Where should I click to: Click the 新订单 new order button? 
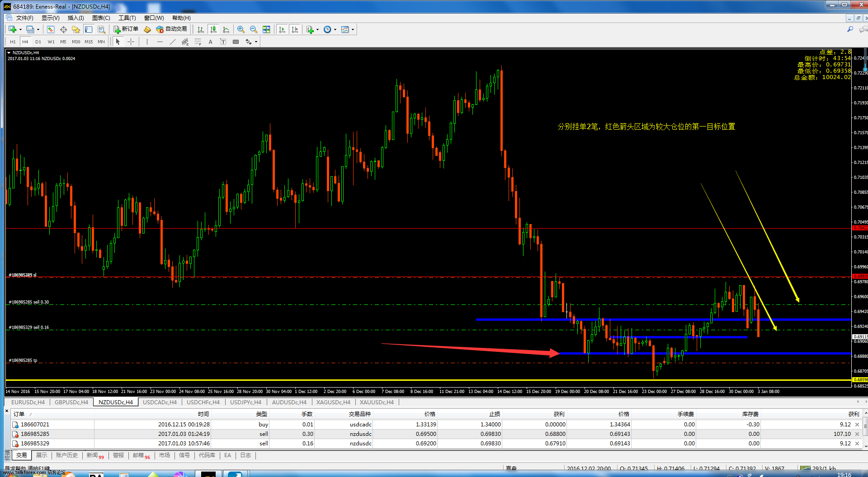(126, 29)
